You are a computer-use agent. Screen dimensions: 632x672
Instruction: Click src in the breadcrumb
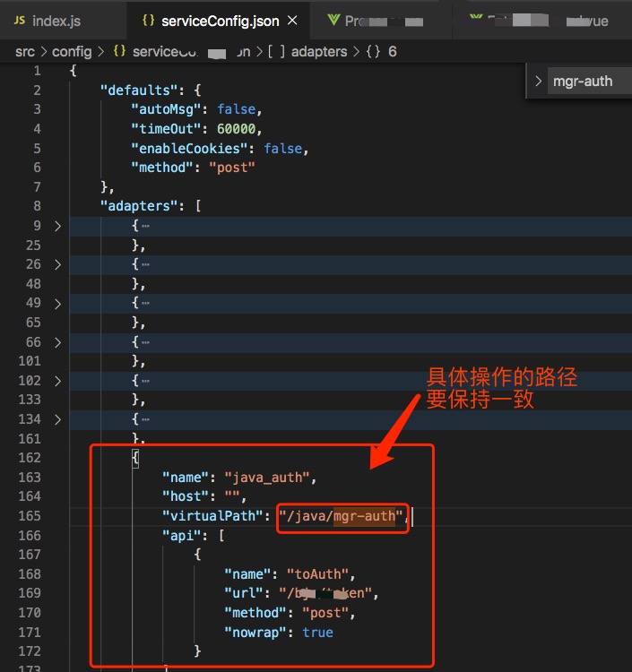(25, 52)
